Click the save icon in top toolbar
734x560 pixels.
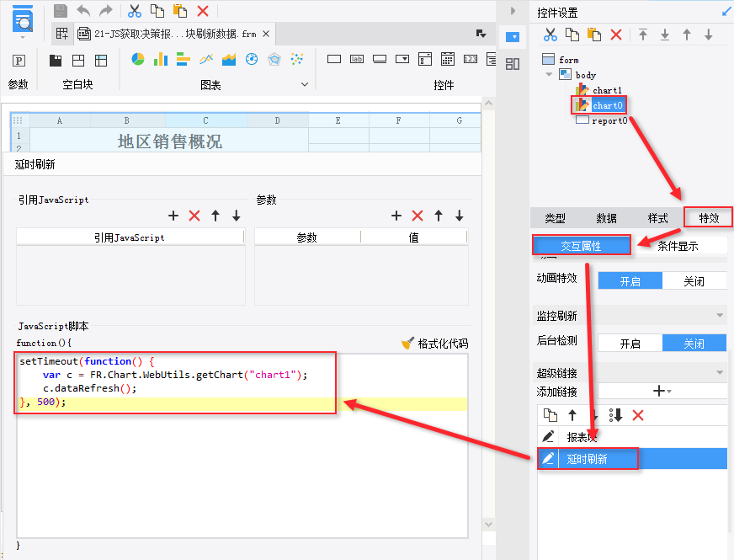pos(61,11)
